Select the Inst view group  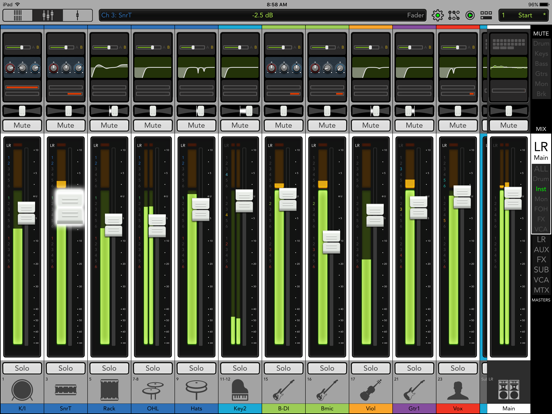pos(541,189)
